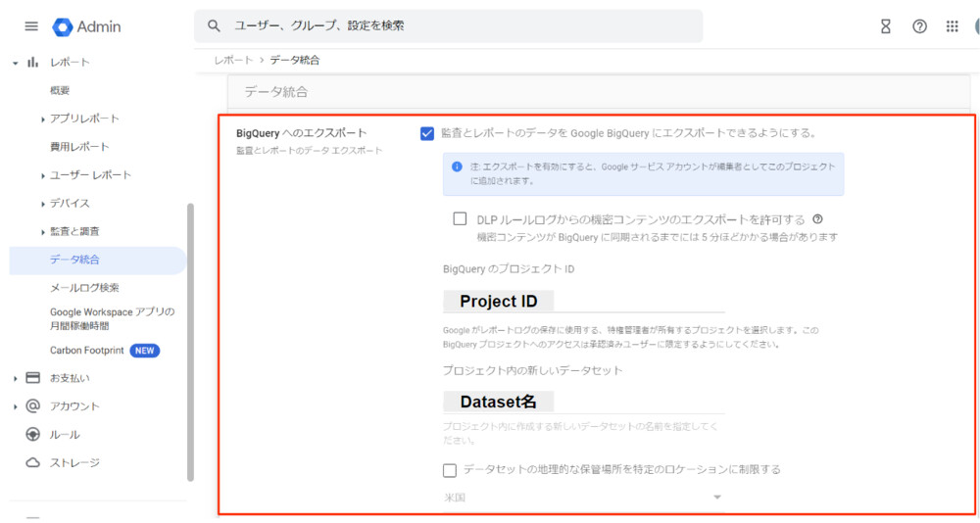This screenshot has width=980, height=523.
Task: Open アプリレポート sidebar item
Action: coord(84,119)
